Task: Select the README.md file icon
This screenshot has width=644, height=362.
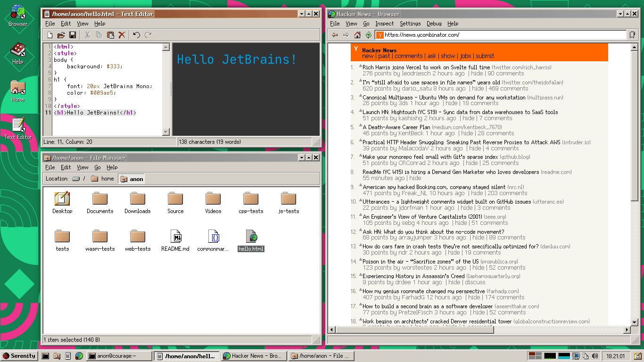Action: tap(175, 241)
